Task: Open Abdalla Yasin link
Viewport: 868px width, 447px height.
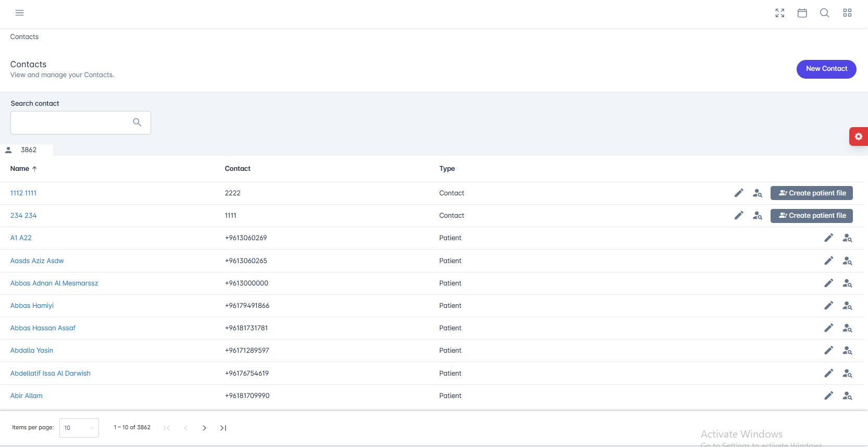Action: (32, 351)
